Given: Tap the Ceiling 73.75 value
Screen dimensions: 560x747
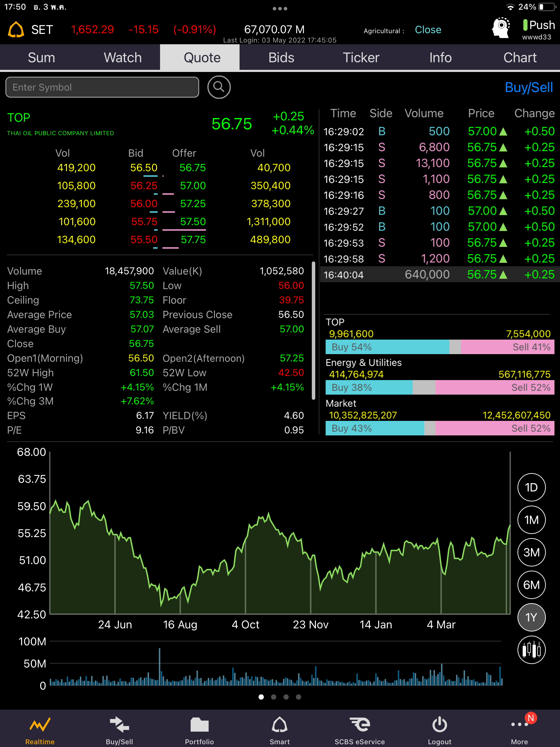Looking at the screenshot, I should [x=141, y=300].
